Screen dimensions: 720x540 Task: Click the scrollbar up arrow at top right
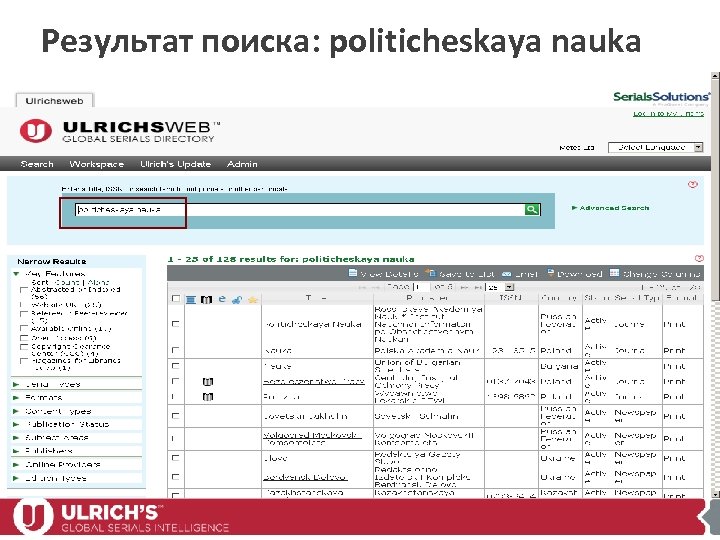715,76
